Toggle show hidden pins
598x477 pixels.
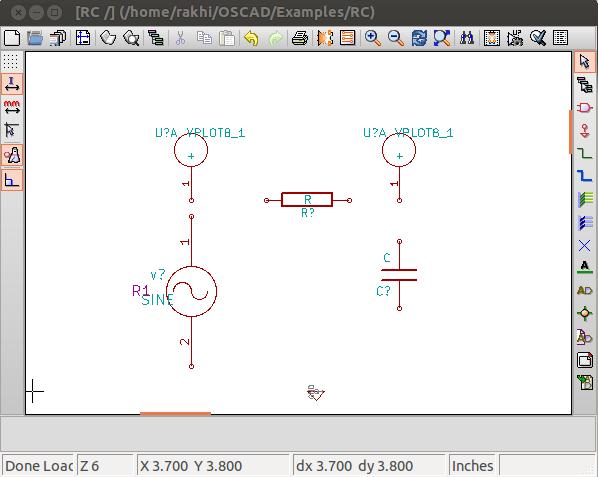[x=12, y=155]
